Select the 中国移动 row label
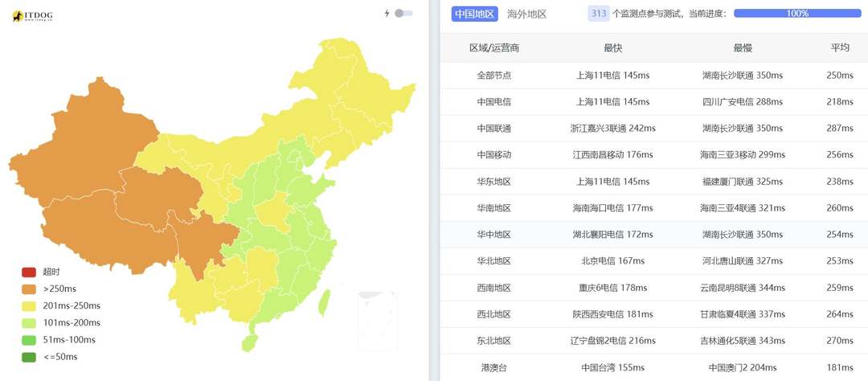The image size is (868, 381). [x=494, y=154]
